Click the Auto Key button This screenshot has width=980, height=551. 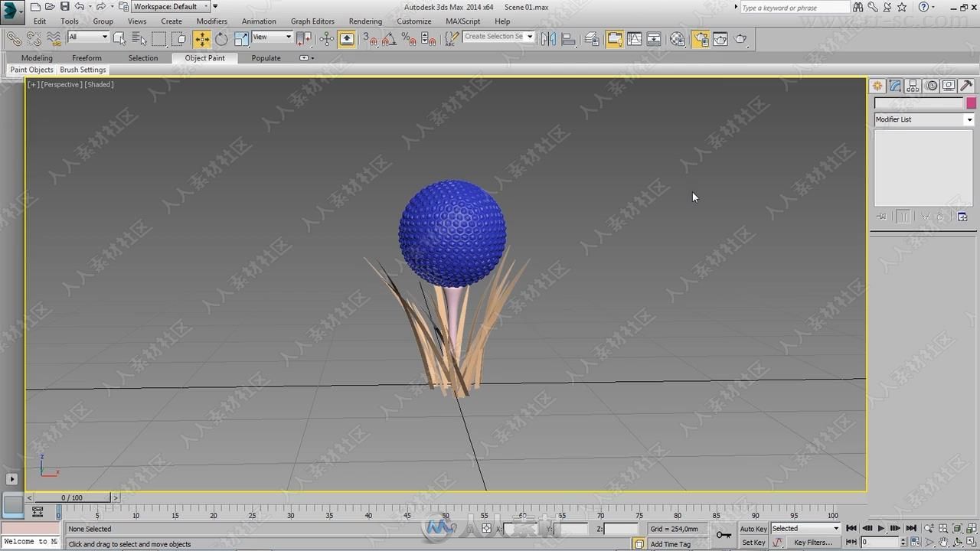[x=753, y=529]
